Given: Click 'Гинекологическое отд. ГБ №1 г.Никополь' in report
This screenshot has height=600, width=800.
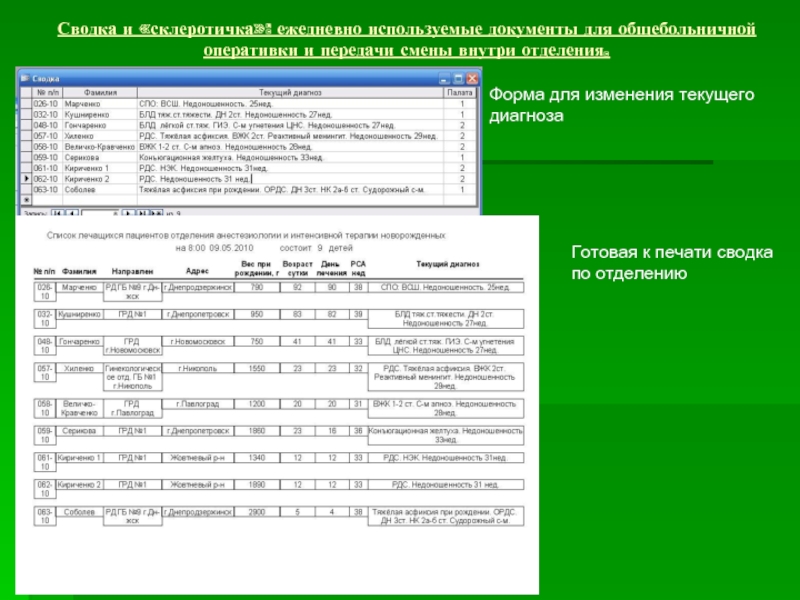Looking at the screenshot, I should 133,377.
